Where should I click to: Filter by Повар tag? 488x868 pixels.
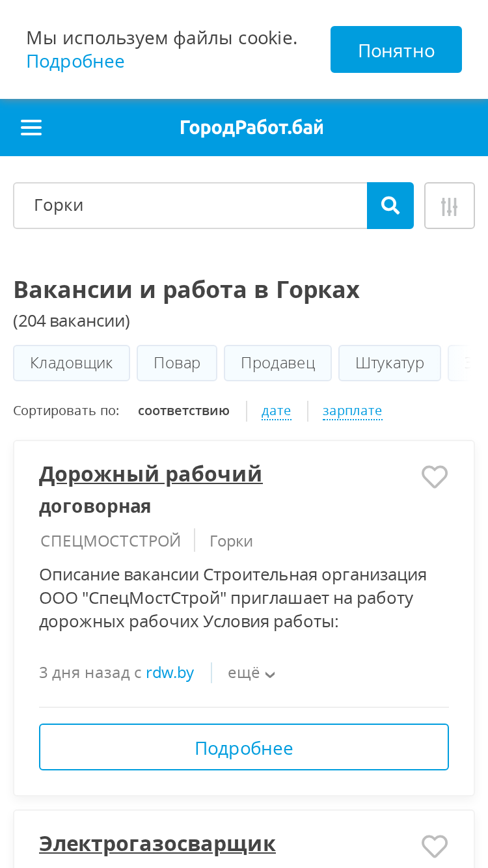177,362
